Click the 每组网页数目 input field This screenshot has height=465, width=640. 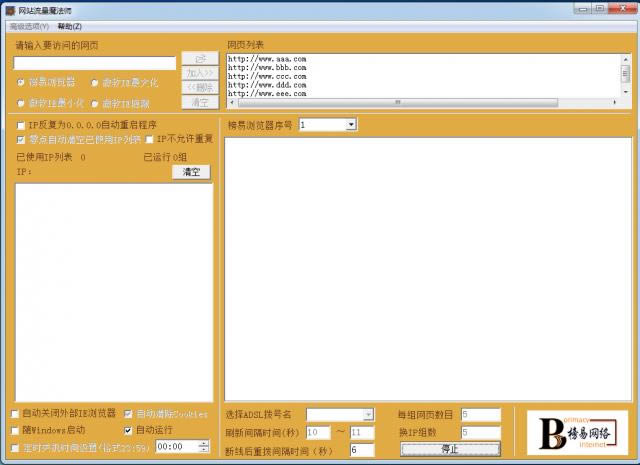(x=481, y=415)
